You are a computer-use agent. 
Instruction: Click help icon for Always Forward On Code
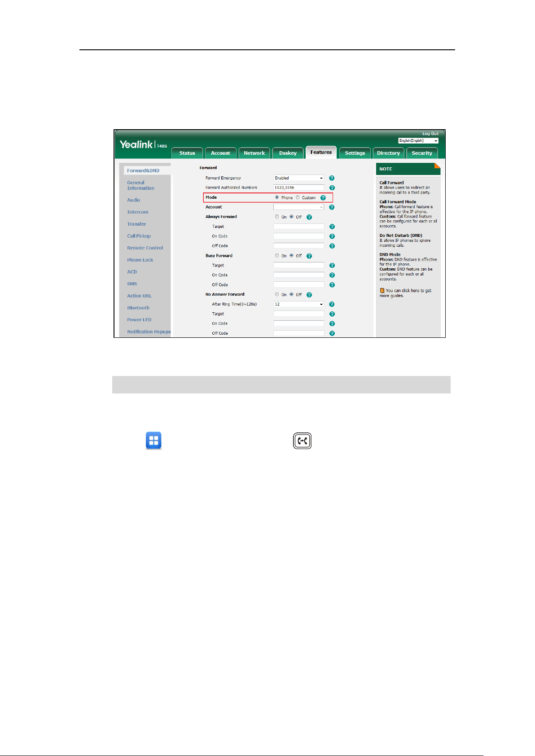332,236
